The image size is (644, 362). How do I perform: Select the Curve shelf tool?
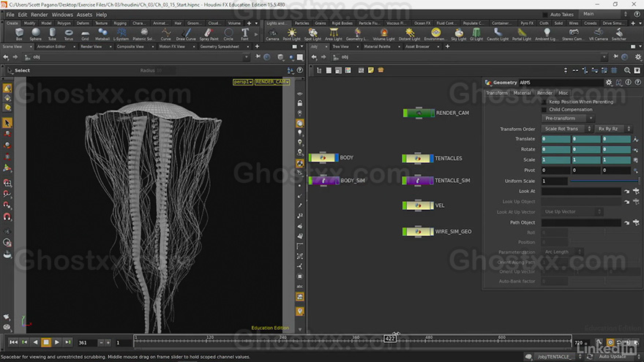click(x=166, y=34)
